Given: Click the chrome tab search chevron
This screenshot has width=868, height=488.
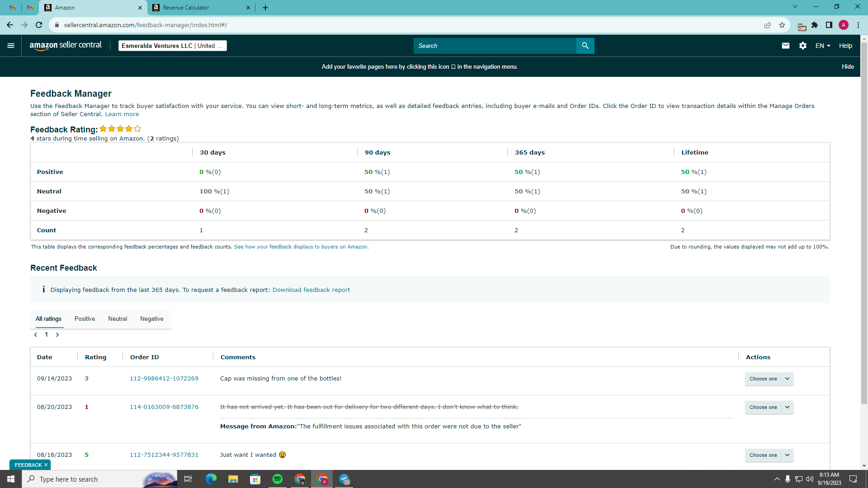Looking at the screenshot, I should pos(795,7).
